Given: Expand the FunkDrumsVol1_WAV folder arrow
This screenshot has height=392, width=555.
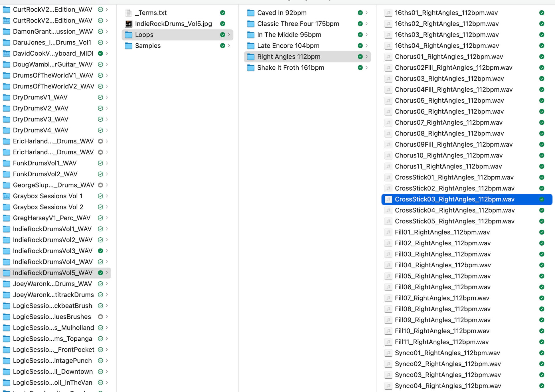Looking at the screenshot, I should 107,163.
